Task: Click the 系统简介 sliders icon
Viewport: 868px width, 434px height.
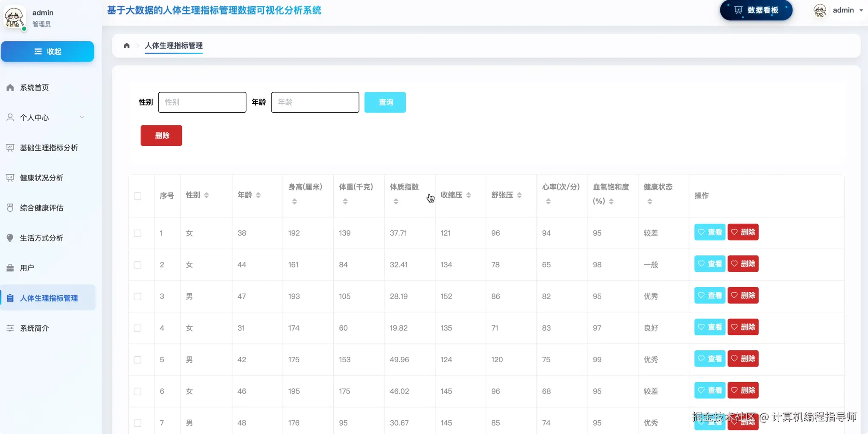Action: tap(10, 328)
